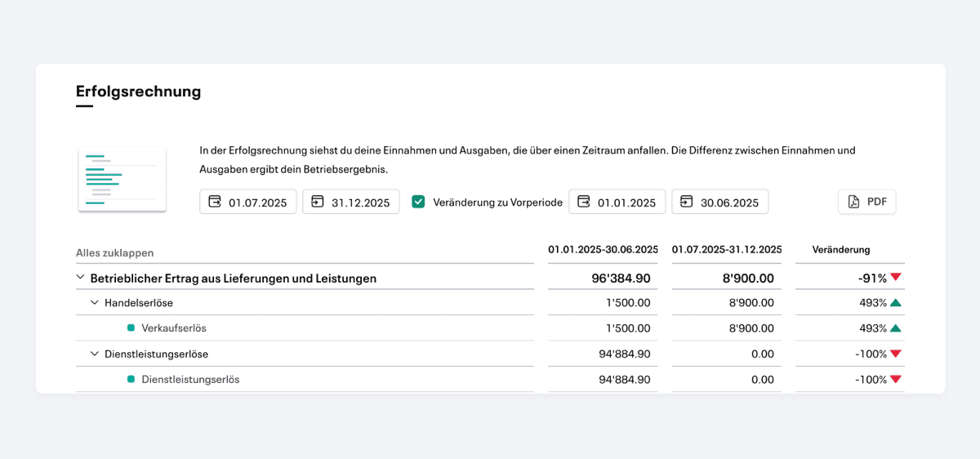Collapse the Handelserlöse group

94,303
